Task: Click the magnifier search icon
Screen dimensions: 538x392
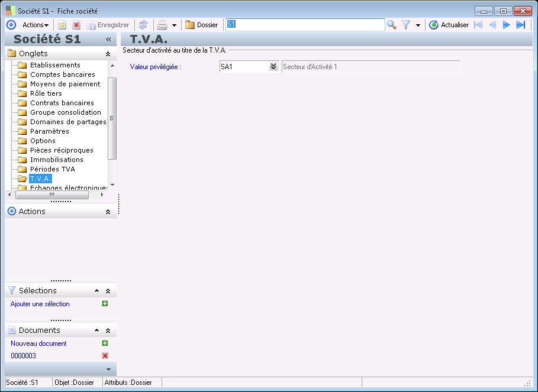Action: (391, 25)
